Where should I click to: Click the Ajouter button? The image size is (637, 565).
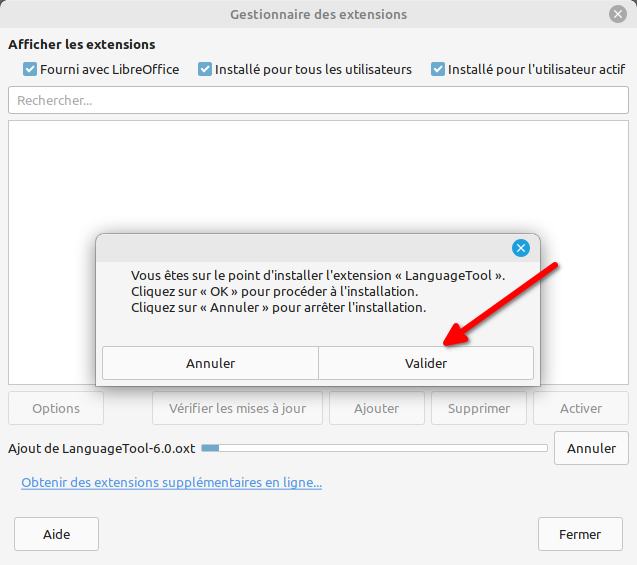[377, 408]
